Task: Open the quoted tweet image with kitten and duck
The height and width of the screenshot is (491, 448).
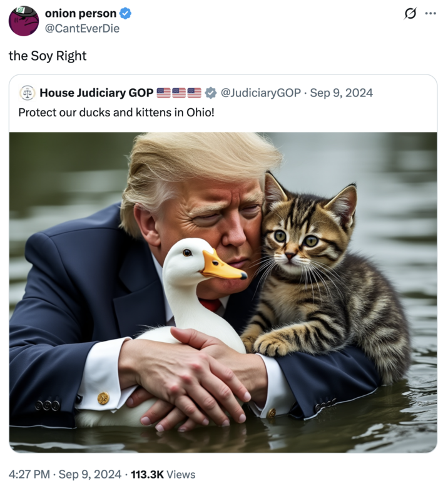Action: coord(223,292)
